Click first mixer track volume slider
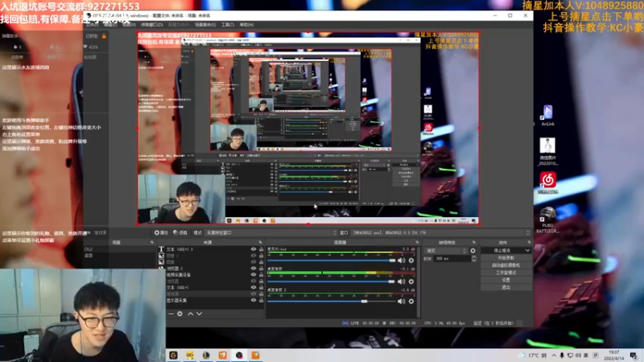 331,261
